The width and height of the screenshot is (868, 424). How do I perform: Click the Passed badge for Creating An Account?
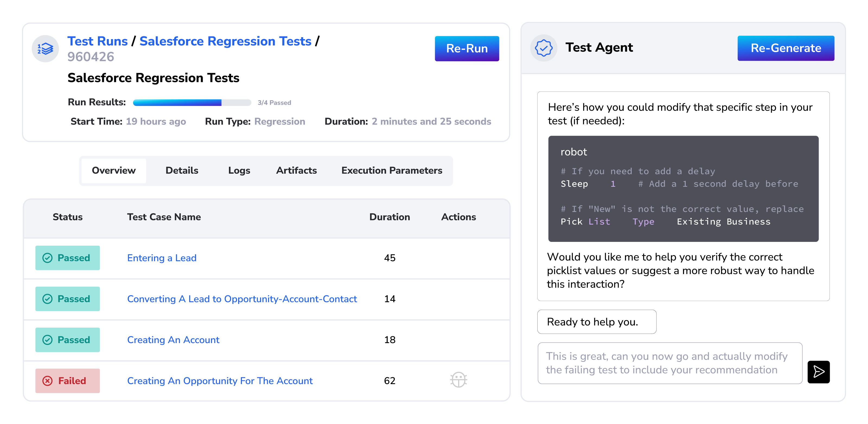tap(67, 340)
